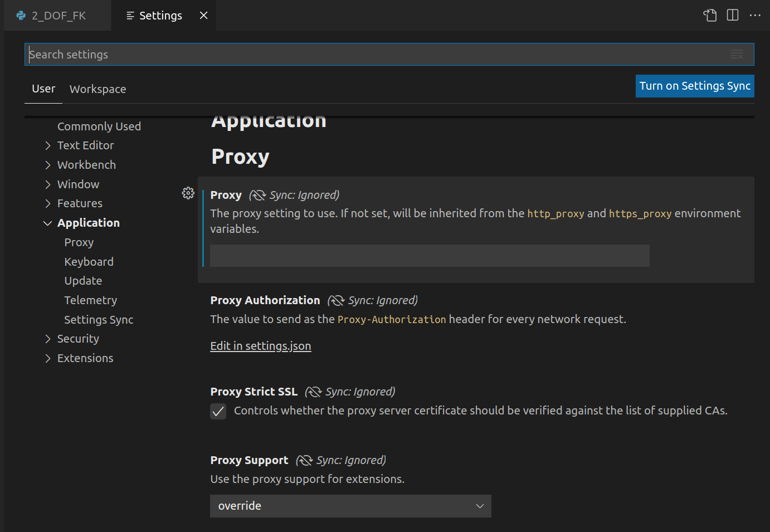Expand the Workbench settings section
This screenshot has height=532, width=770.
48,165
